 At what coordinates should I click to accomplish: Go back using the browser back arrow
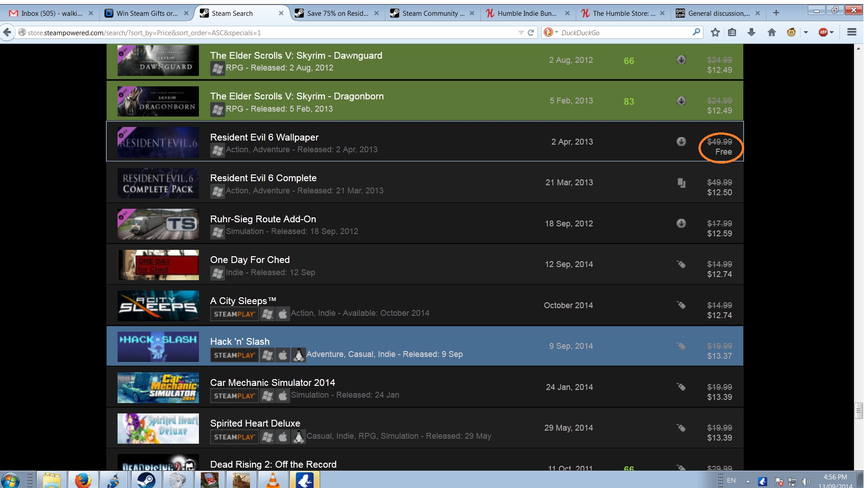[x=7, y=32]
